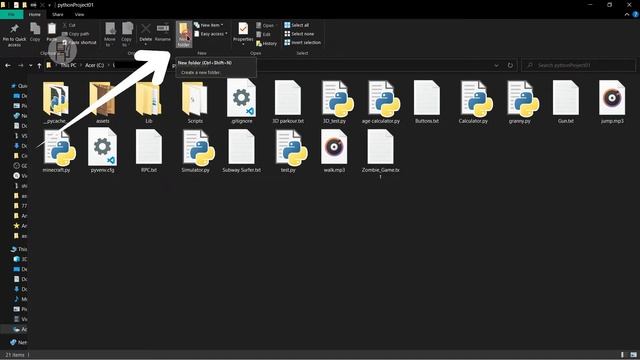Select the Zombie_Game.txt file
Viewport: 640px width, 360px height.
[380, 154]
